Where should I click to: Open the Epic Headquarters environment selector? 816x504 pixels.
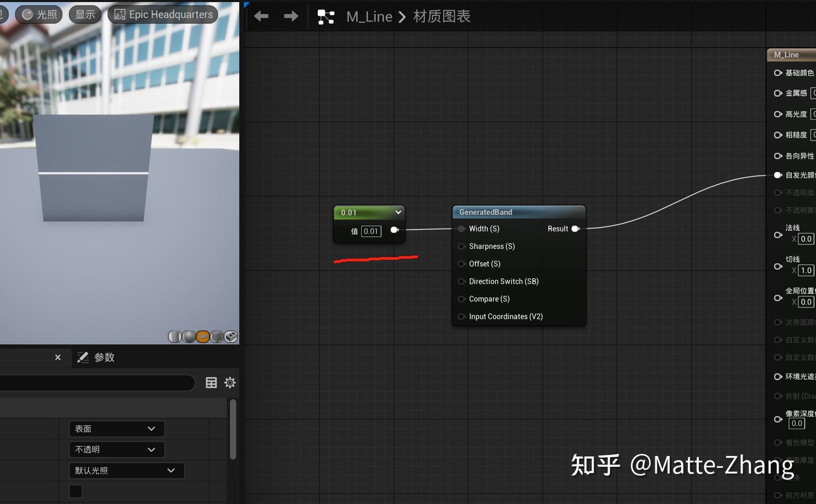pos(163,14)
